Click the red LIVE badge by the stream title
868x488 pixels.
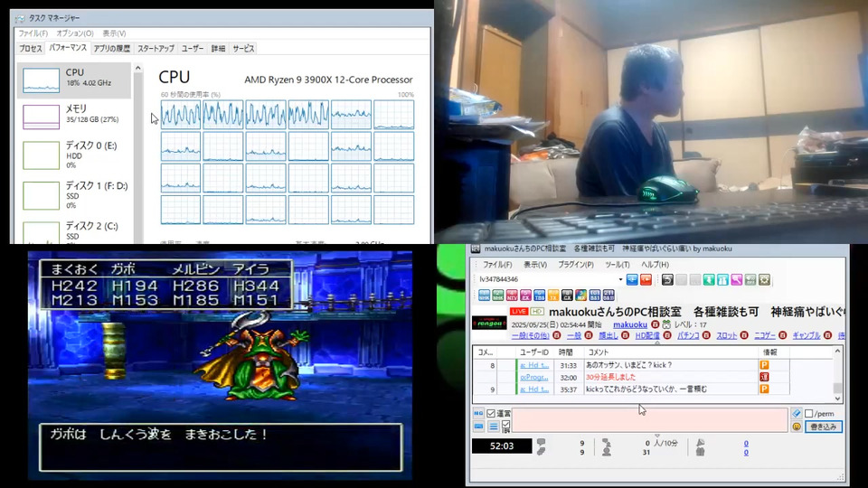click(x=519, y=312)
